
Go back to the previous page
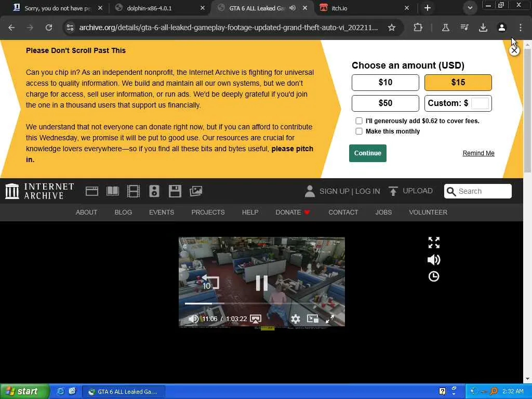click(11, 28)
